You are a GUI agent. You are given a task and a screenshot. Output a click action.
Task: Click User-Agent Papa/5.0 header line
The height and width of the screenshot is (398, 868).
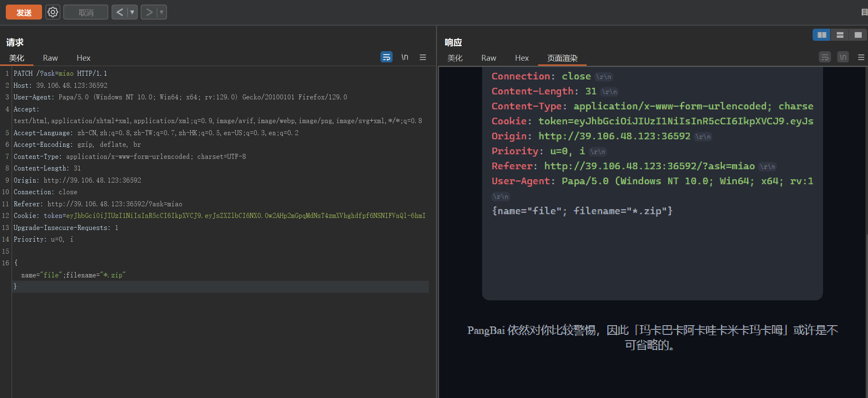tap(180, 97)
